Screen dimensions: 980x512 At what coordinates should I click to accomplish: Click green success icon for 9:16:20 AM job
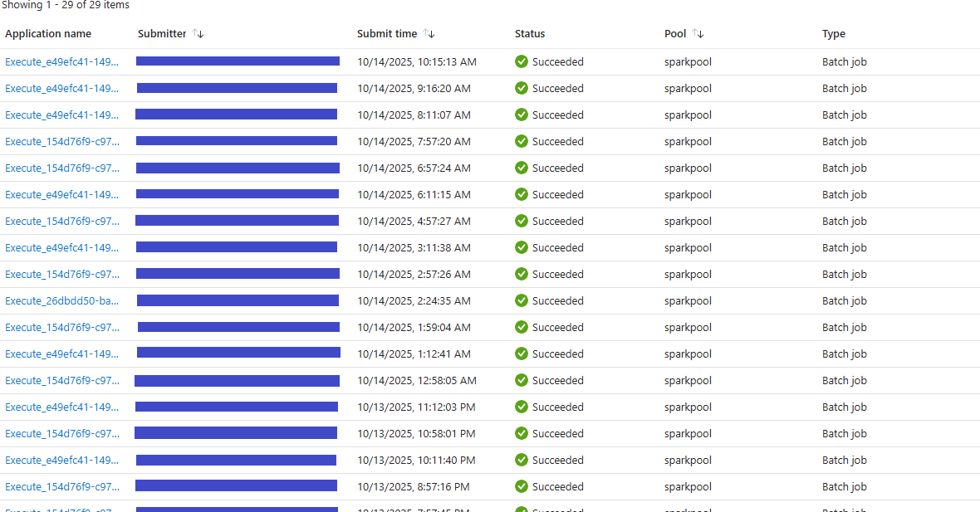(522, 88)
